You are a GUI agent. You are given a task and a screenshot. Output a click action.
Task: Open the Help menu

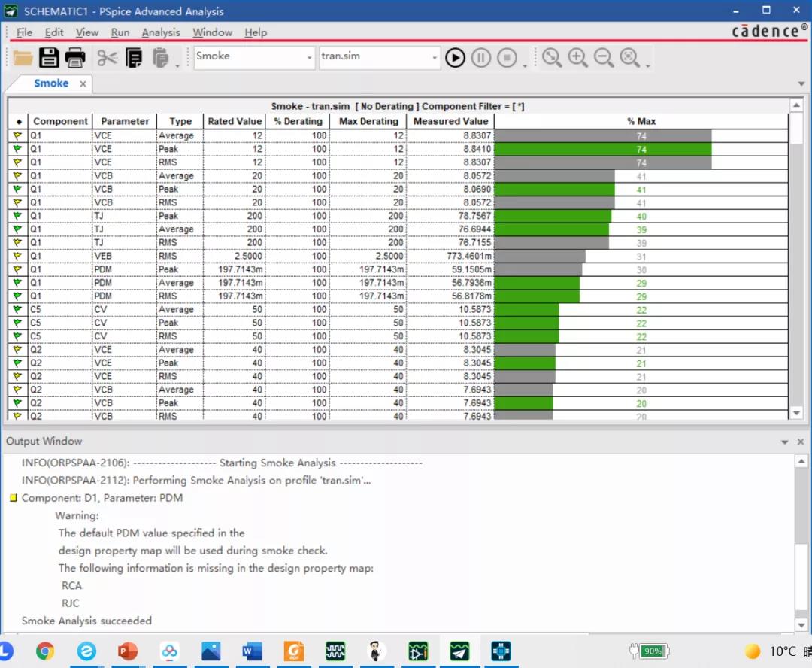pyautogui.click(x=256, y=32)
